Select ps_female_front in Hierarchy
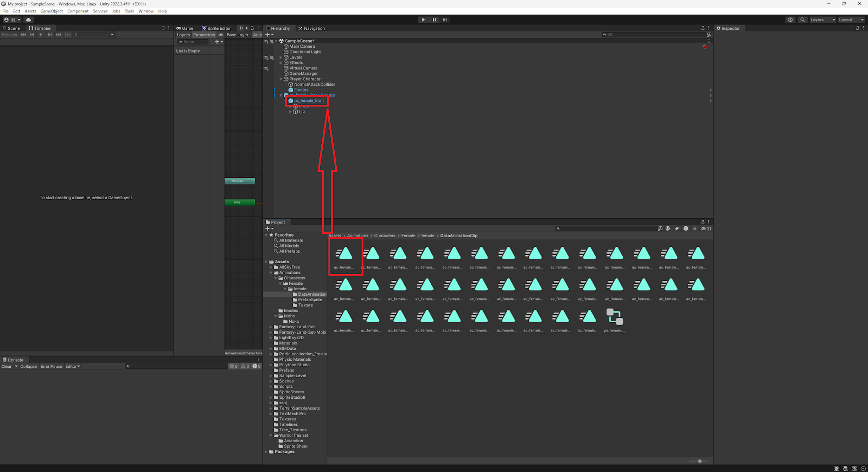This screenshot has width=868, height=472. click(309, 100)
